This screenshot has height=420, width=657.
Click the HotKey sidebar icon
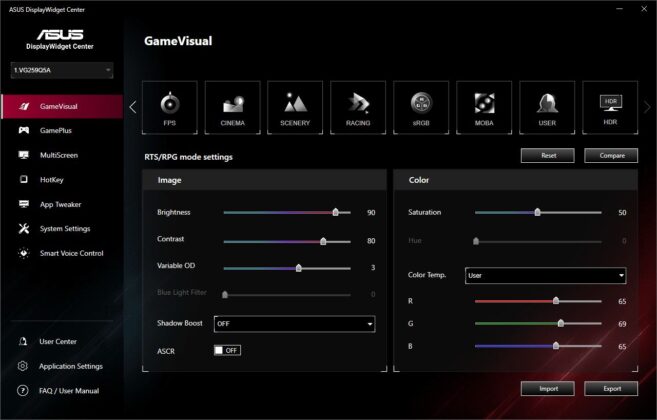(24, 179)
